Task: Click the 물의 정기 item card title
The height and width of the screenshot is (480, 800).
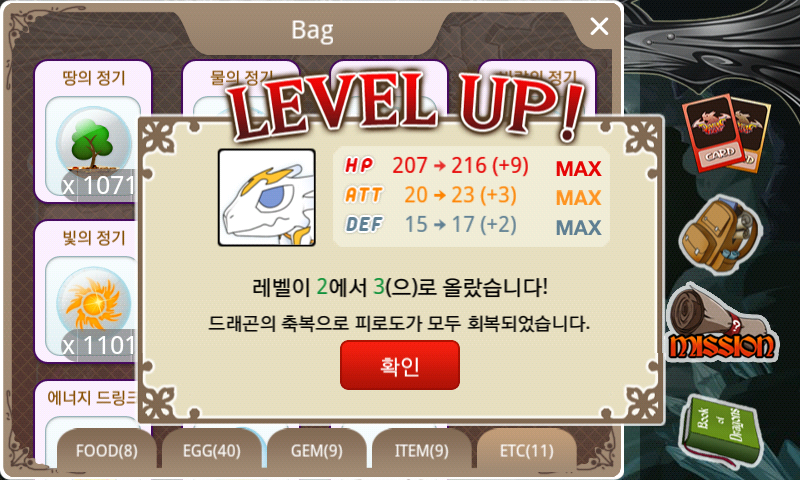Action: tap(242, 78)
